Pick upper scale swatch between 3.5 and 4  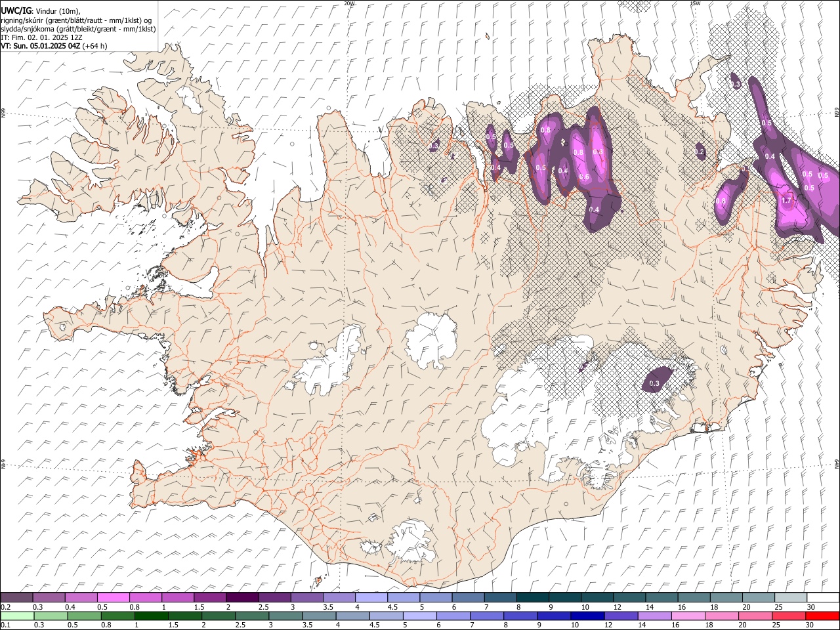pos(339,598)
